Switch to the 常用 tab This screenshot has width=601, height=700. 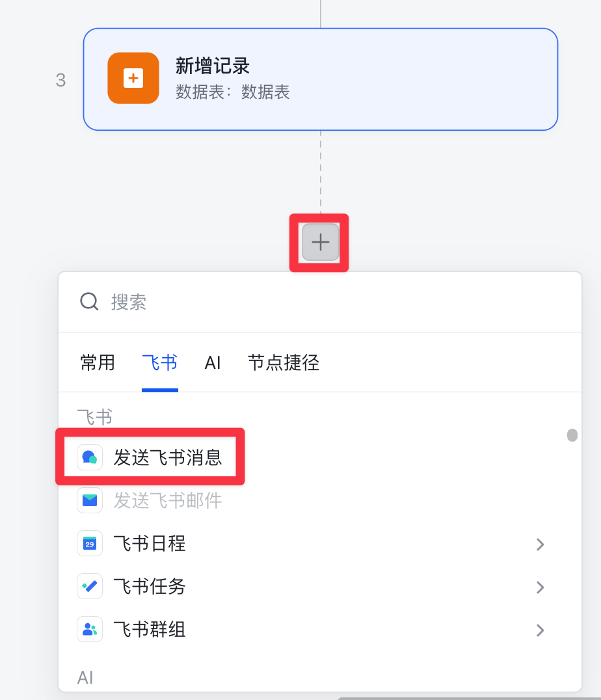click(x=98, y=362)
